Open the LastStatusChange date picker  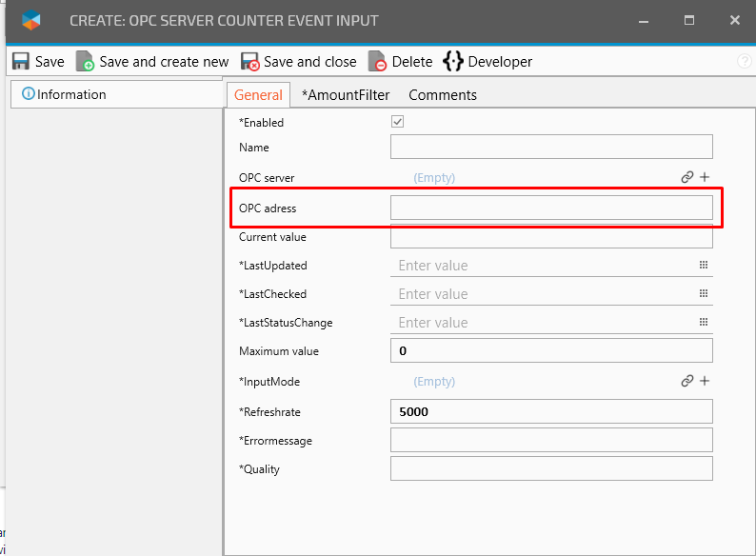pyautogui.click(x=704, y=323)
